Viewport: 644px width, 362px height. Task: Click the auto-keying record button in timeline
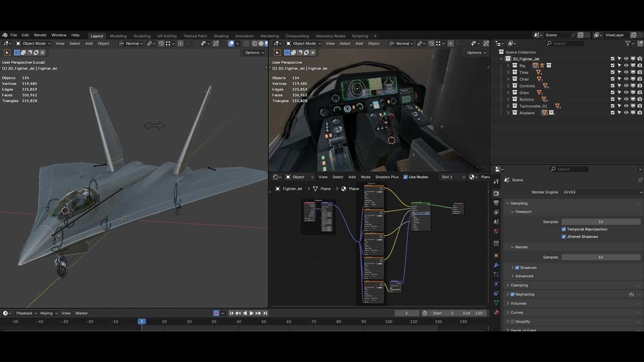pyautogui.click(x=216, y=313)
